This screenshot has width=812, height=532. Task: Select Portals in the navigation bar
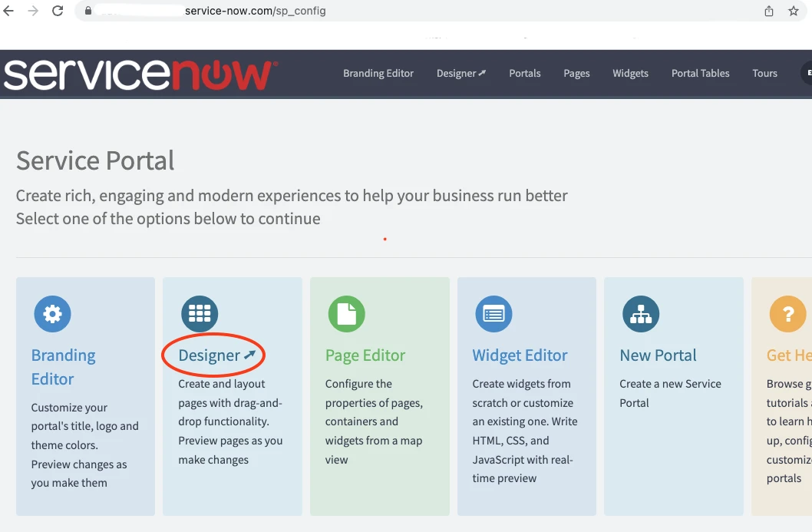coord(525,74)
